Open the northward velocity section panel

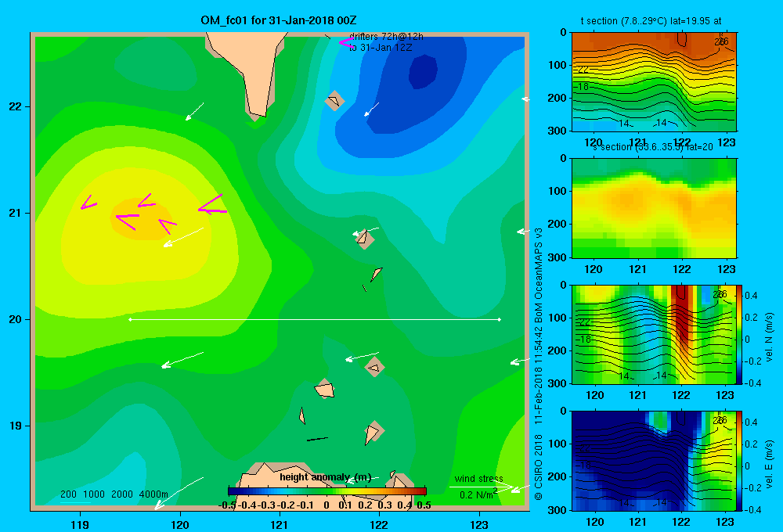(654, 334)
